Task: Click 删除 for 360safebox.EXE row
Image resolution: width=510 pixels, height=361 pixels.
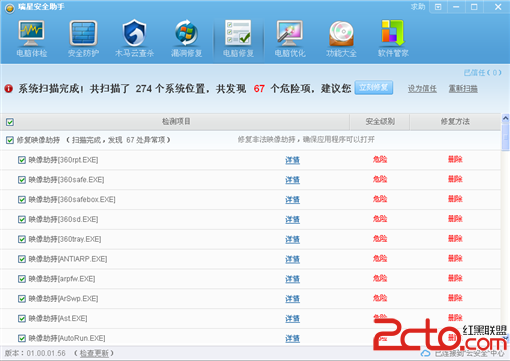Action: [455, 199]
